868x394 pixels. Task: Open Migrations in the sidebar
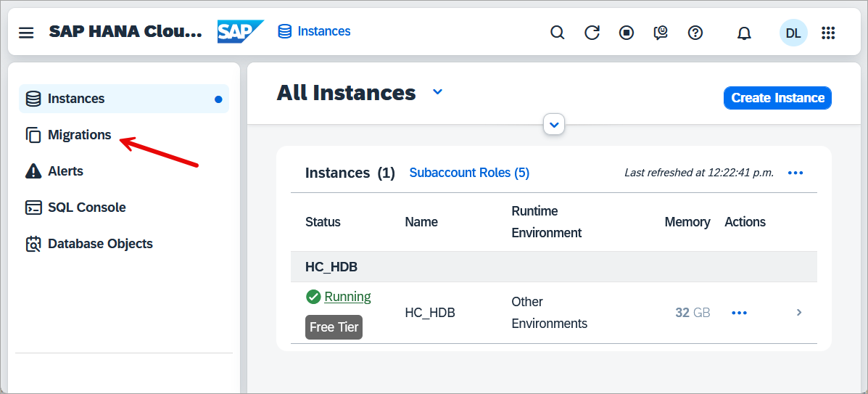[124, 135]
